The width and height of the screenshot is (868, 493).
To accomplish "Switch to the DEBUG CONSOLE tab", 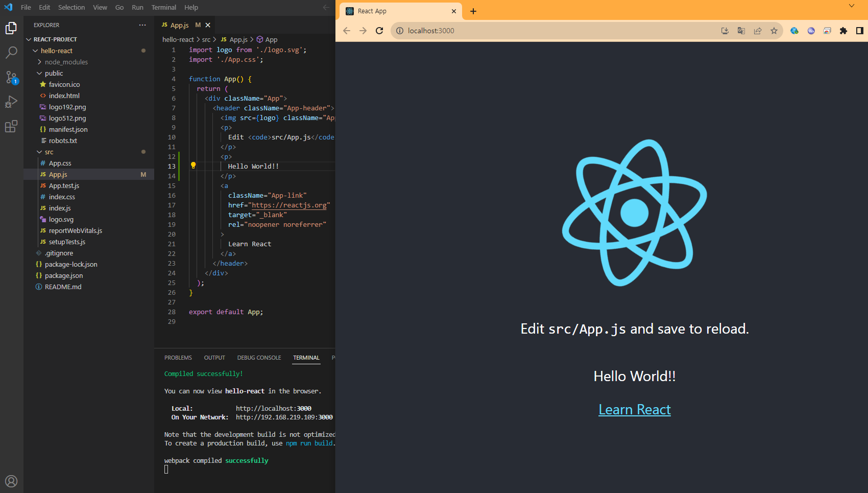I will 259,358.
